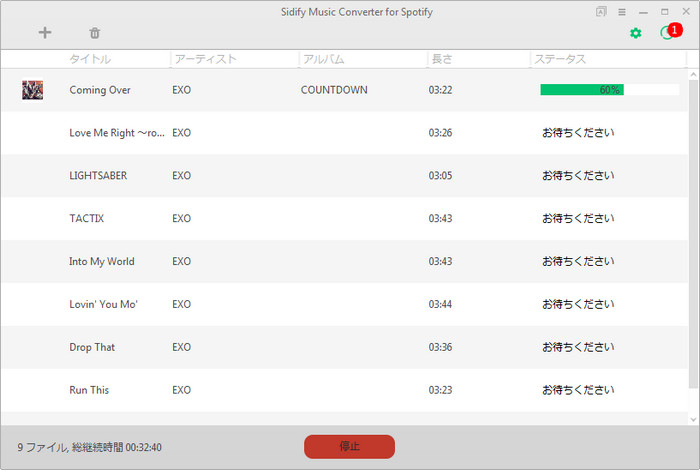Click お待ちください status for Love Me Right

click(578, 133)
